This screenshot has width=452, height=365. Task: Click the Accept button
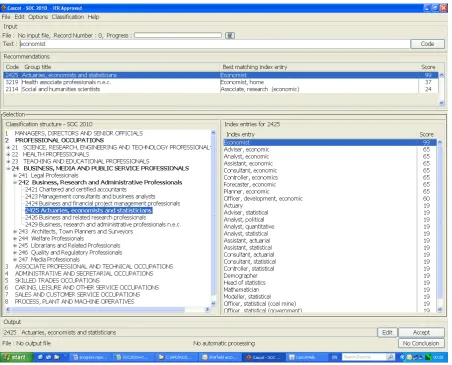point(421,332)
